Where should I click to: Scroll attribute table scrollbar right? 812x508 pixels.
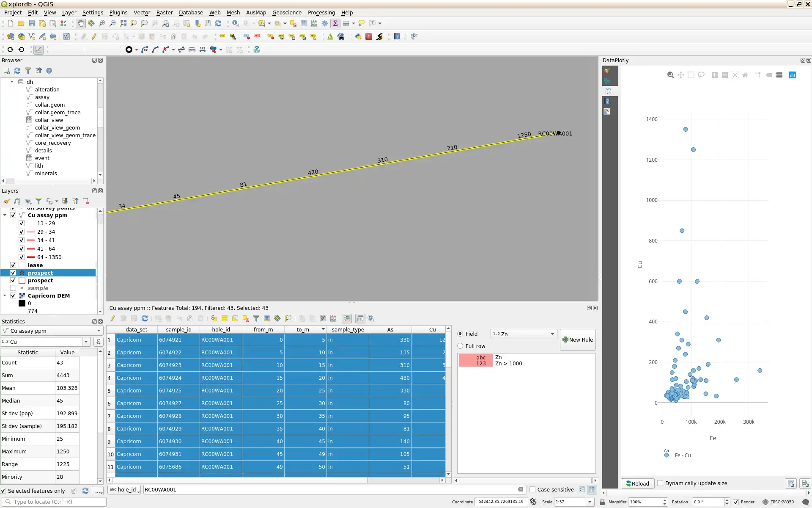(x=442, y=480)
